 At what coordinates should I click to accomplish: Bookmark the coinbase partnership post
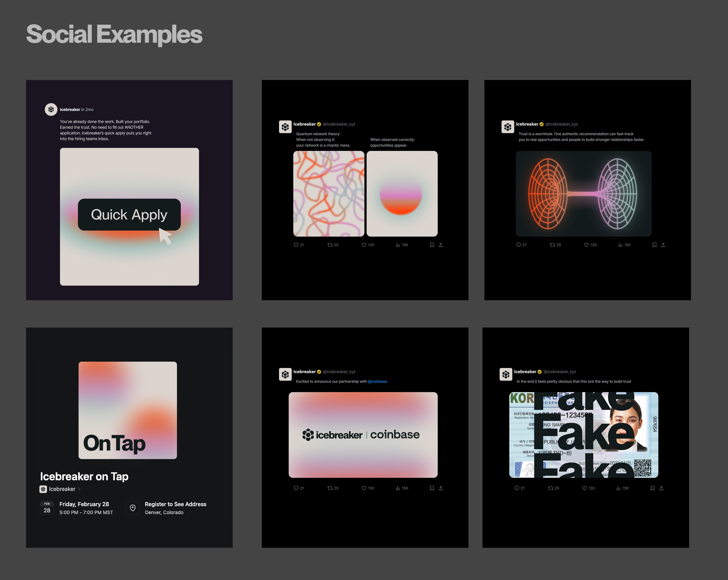[x=432, y=488]
